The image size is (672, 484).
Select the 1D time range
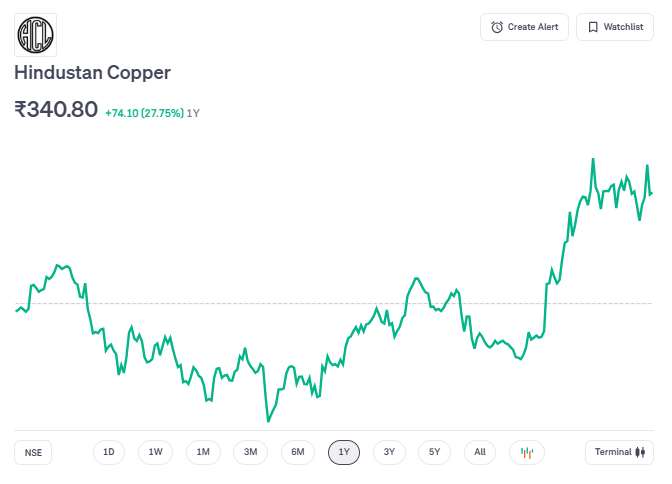109,452
